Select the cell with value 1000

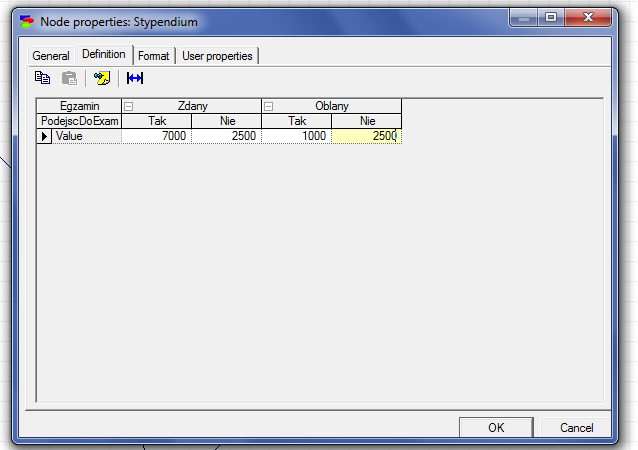[x=297, y=136]
